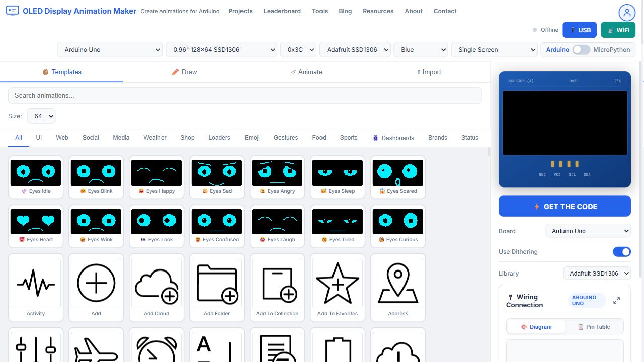Open the Arduino Uno board dropdown in toolbar
The image size is (644, 362).
[x=110, y=50]
